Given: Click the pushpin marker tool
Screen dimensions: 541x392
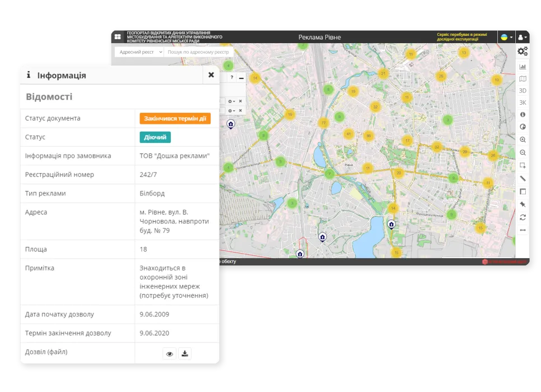Looking at the screenshot, I should point(523,204).
